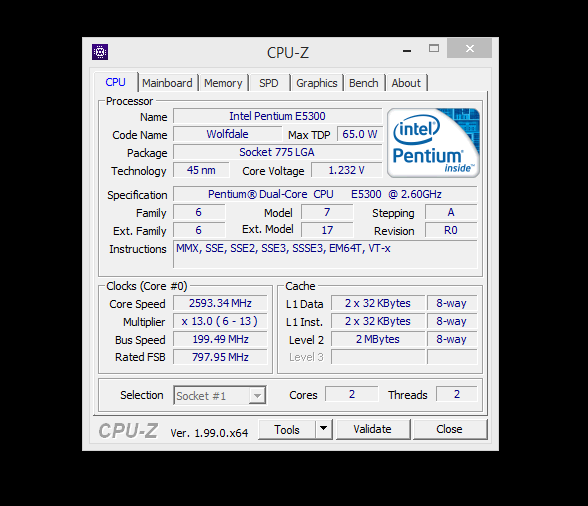Click the CPU-Z app icon in title bar
The width and height of the screenshot is (588, 506).
tap(100, 52)
